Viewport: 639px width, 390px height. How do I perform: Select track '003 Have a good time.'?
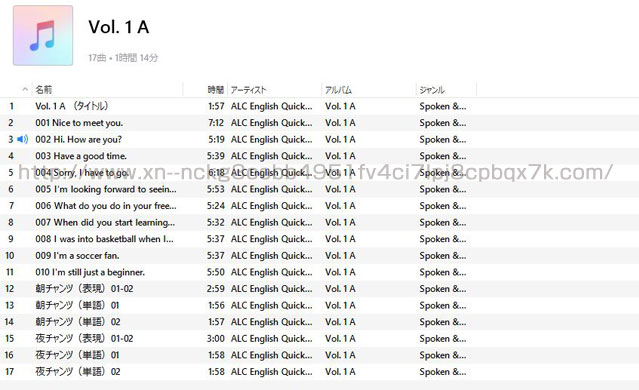pyautogui.click(x=81, y=156)
